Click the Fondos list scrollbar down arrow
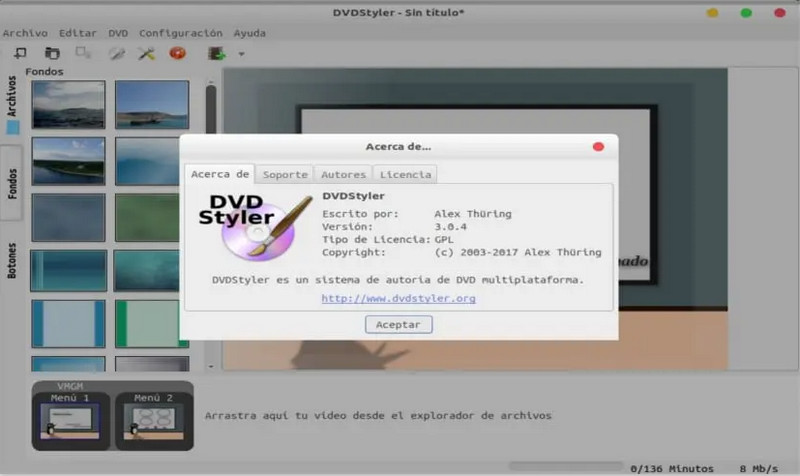This screenshot has width=800, height=476. 211,366
